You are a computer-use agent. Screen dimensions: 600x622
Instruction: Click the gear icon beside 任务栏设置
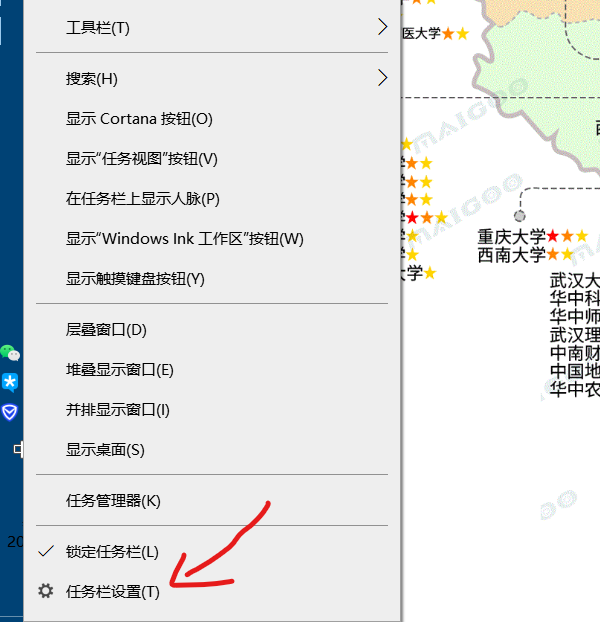point(45,591)
